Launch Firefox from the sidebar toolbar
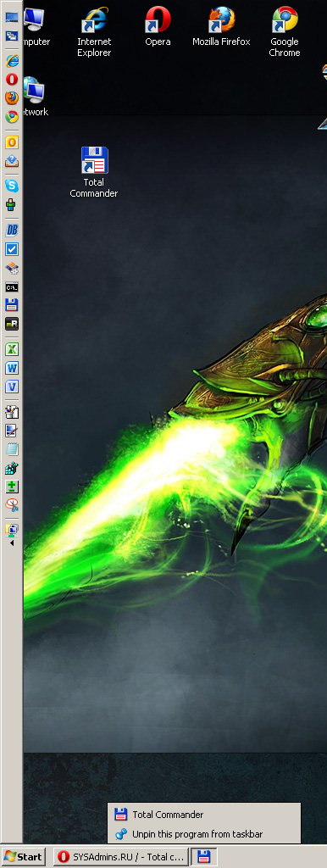This screenshot has height=868, width=327. pyautogui.click(x=12, y=98)
